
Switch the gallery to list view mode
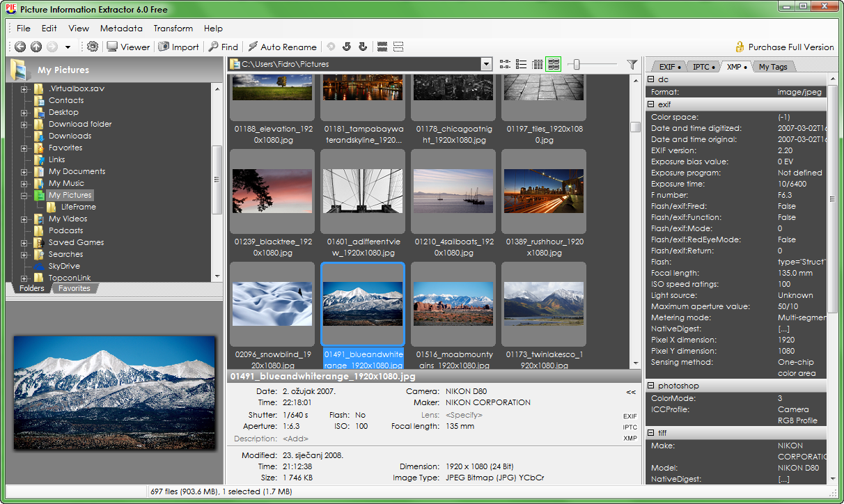pos(521,64)
